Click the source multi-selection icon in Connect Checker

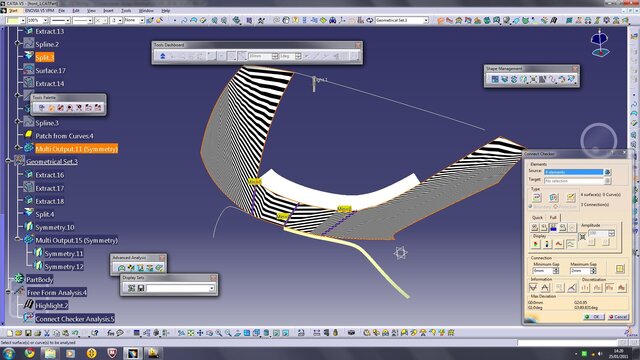(607, 172)
